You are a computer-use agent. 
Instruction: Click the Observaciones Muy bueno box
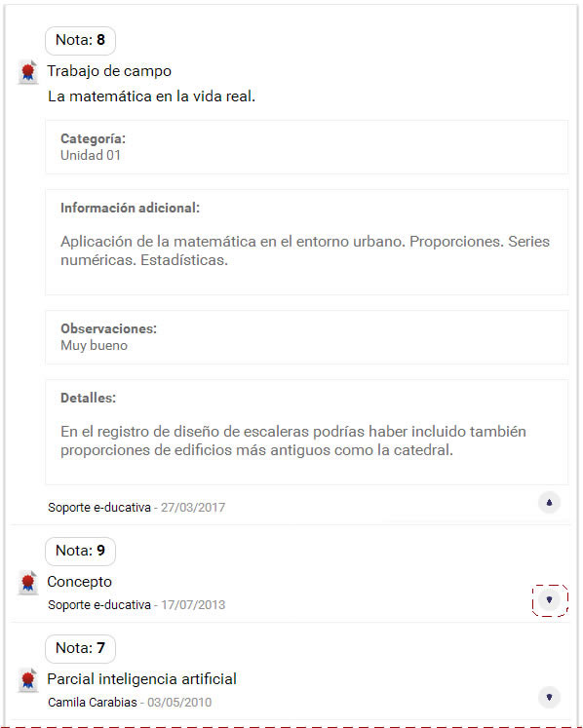[306, 337]
